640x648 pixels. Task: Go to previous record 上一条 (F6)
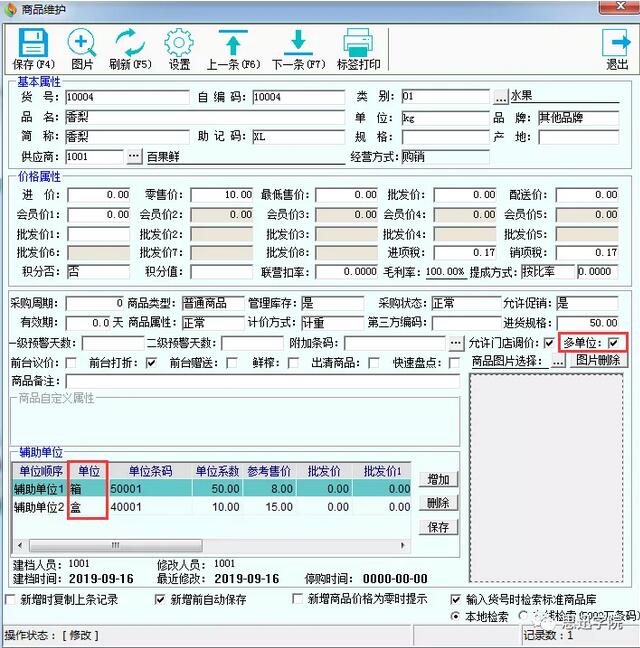coord(232,44)
